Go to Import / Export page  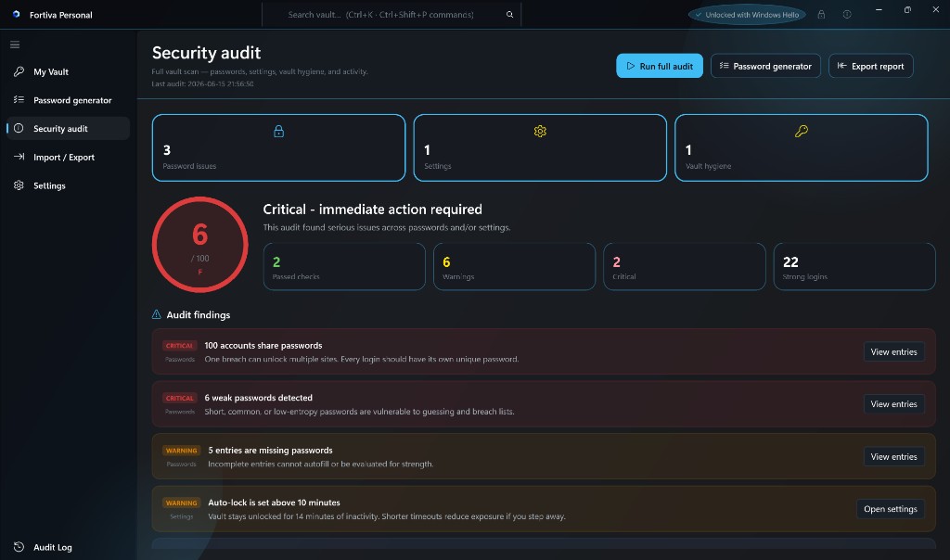pos(68,157)
